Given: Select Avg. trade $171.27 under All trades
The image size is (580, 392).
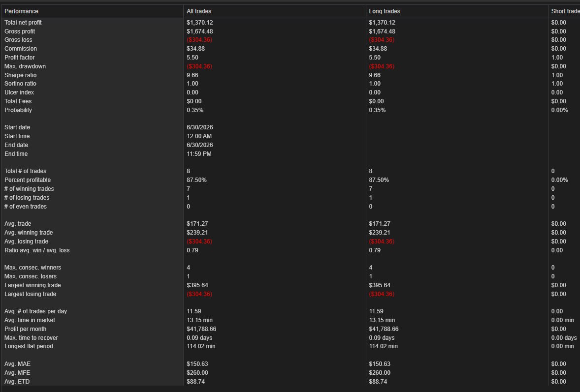Looking at the screenshot, I should click(x=197, y=224).
